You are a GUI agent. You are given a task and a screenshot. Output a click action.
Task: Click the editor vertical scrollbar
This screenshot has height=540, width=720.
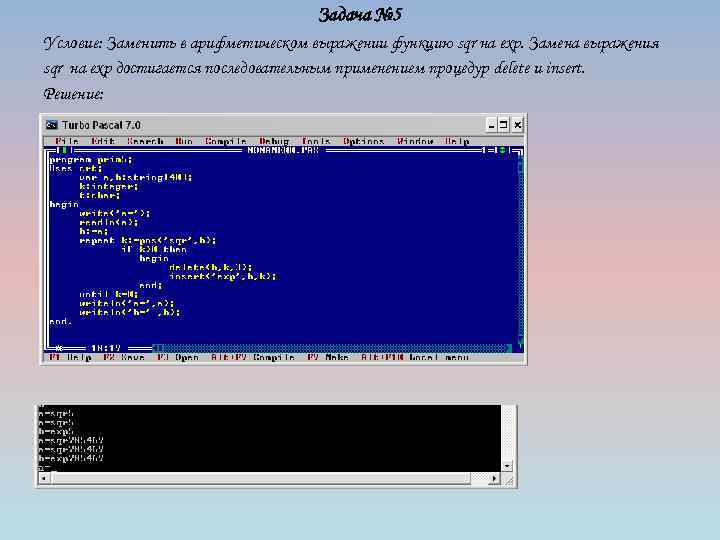(x=520, y=250)
